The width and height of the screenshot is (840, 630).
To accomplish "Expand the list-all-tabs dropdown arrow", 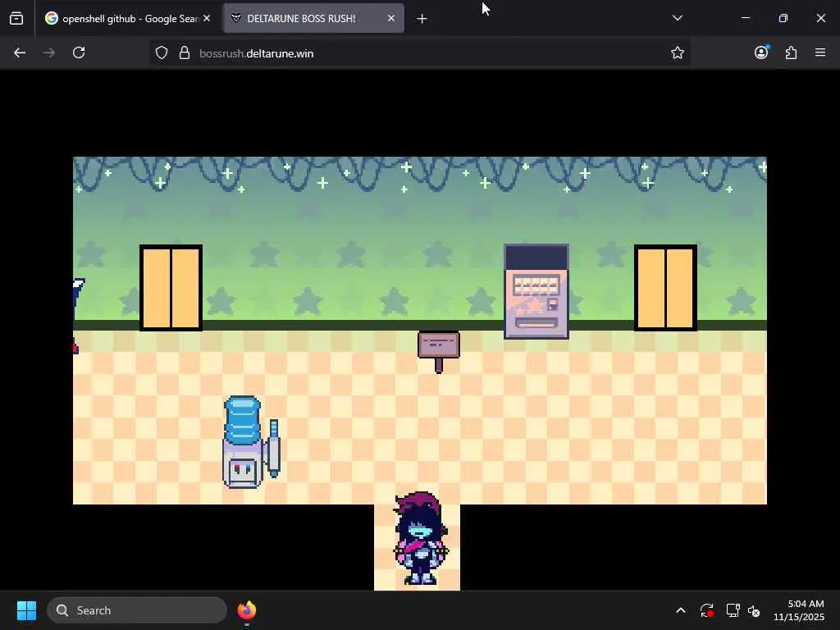I will [677, 18].
